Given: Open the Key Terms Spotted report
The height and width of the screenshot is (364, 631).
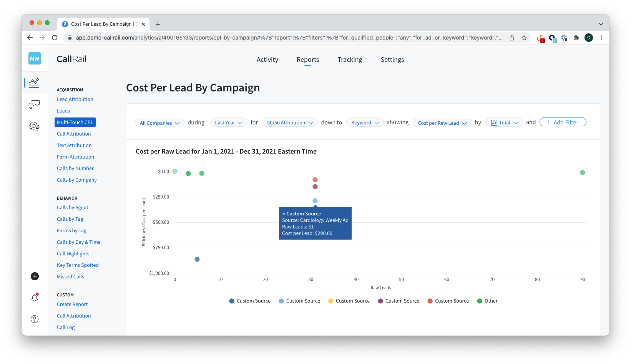Looking at the screenshot, I should 78,265.
